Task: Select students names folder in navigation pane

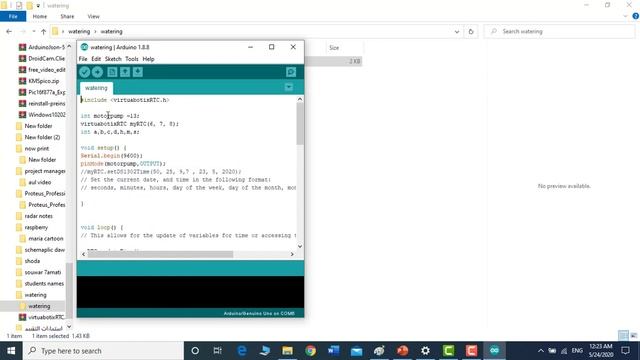Action: click(x=40, y=283)
